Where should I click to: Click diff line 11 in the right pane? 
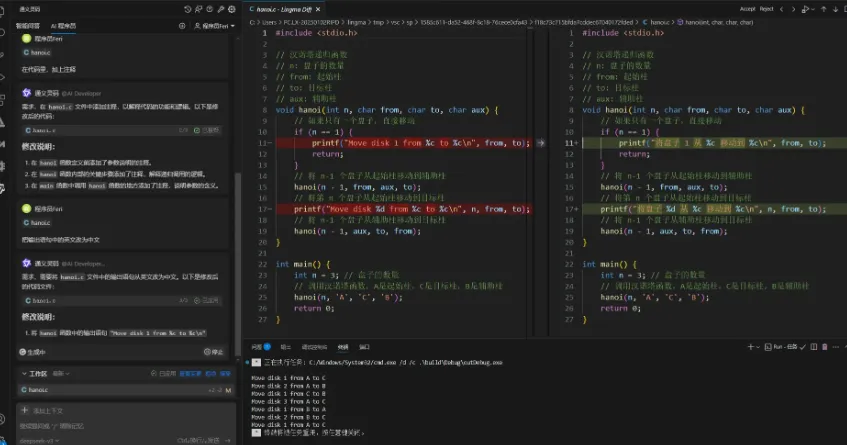tap(714, 143)
